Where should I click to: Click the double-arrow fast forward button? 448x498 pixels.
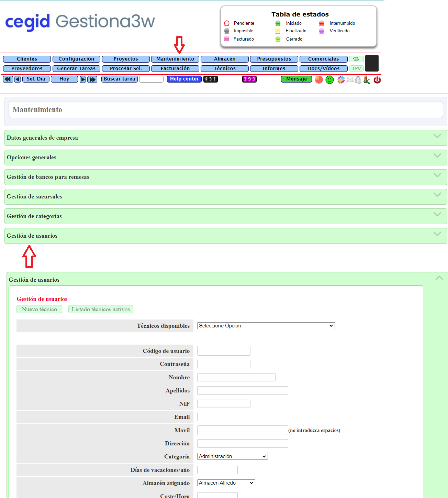pos(92,79)
